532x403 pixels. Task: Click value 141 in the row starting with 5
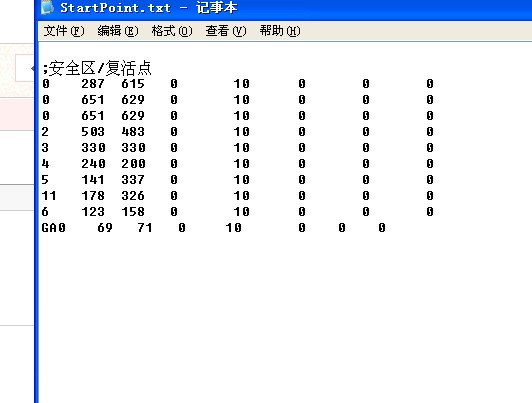(93, 180)
